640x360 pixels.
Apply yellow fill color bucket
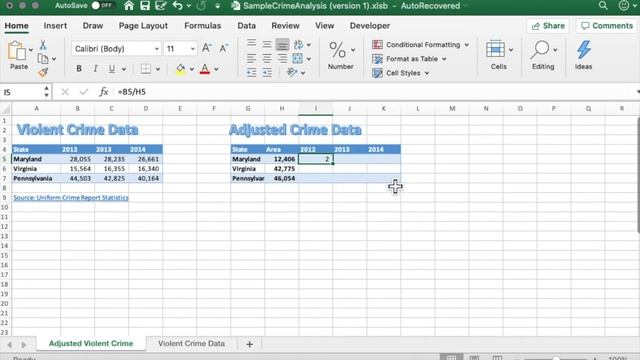(x=180, y=69)
